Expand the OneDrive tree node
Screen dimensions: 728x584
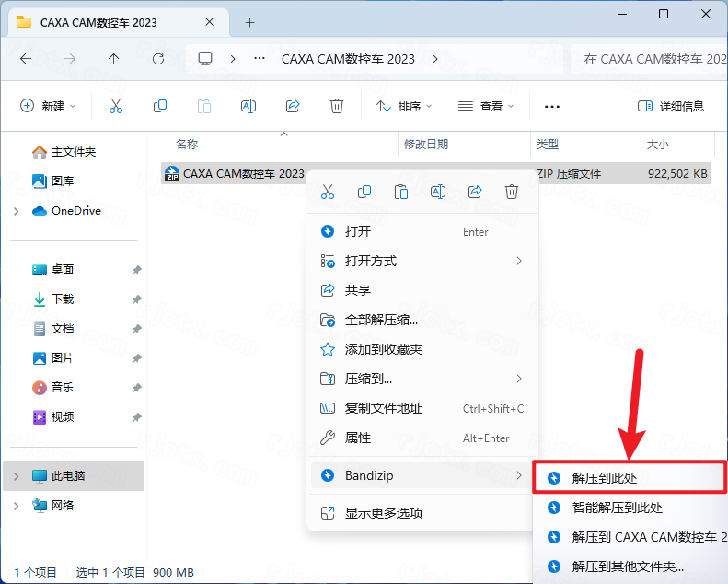[x=17, y=211]
